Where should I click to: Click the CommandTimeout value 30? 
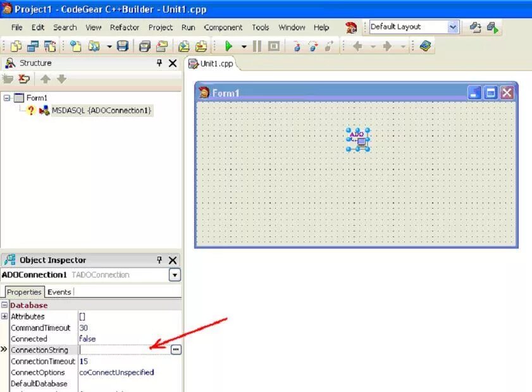click(x=84, y=328)
